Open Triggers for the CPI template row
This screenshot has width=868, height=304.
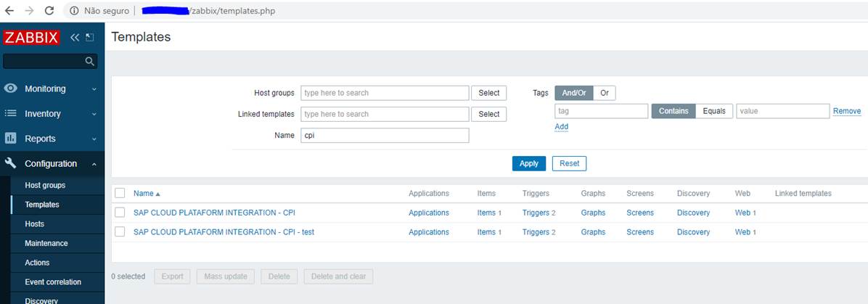(536, 213)
